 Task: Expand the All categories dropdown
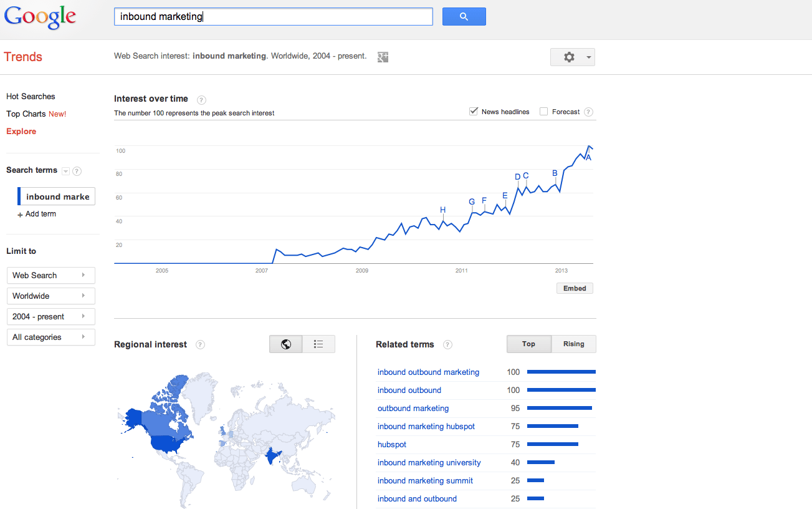[x=51, y=337]
